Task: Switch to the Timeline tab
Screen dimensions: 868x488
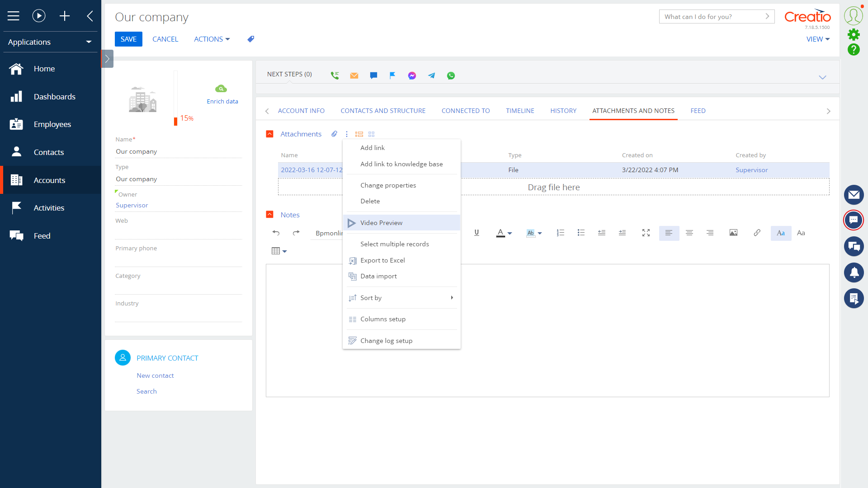Action: pyautogui.click(x=520, y=111)
